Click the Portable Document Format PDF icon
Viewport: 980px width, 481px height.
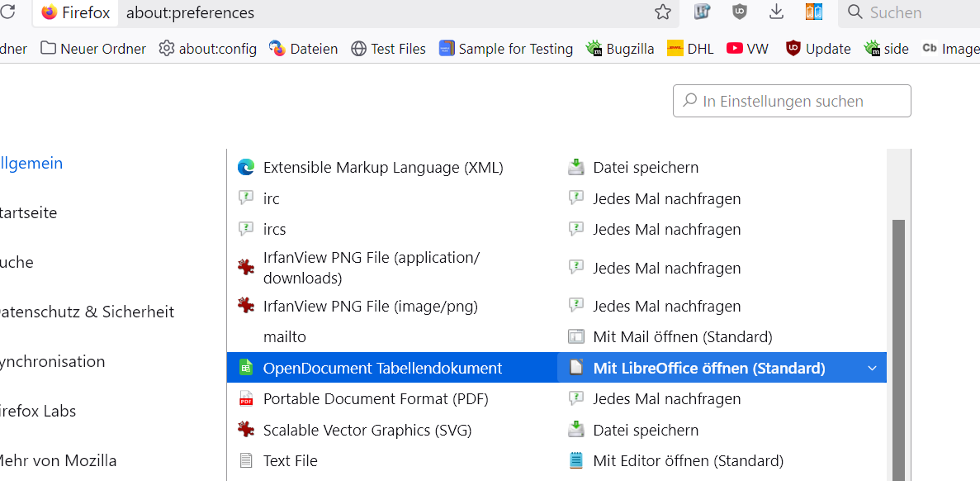tap(245, 399)
